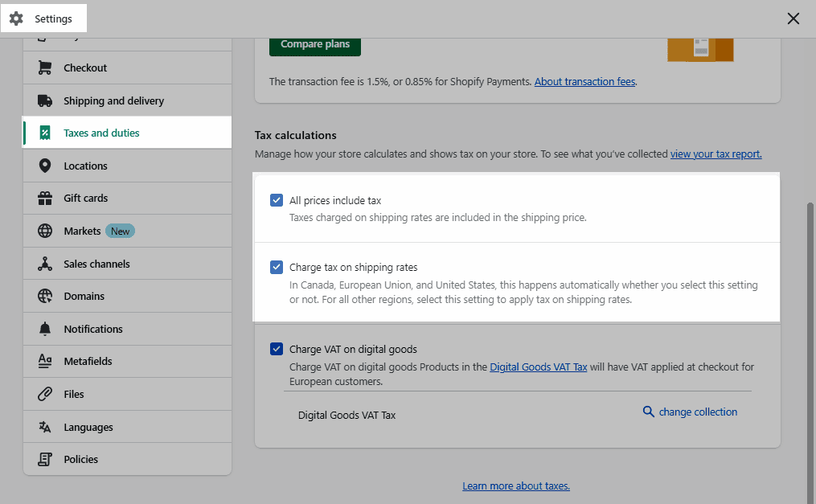Screen dimensions: 816x504
Task: Click the Settings gear icon
Action: tap(16, 18)
